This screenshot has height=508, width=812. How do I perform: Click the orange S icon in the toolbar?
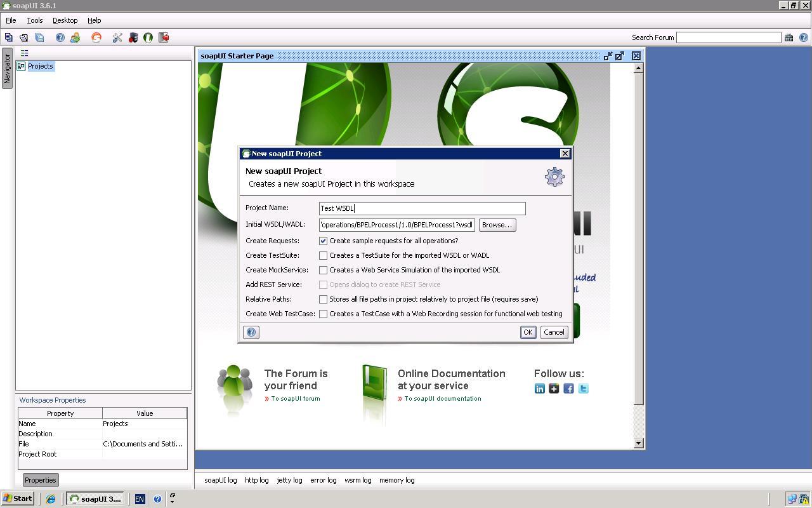pos(96,37)
